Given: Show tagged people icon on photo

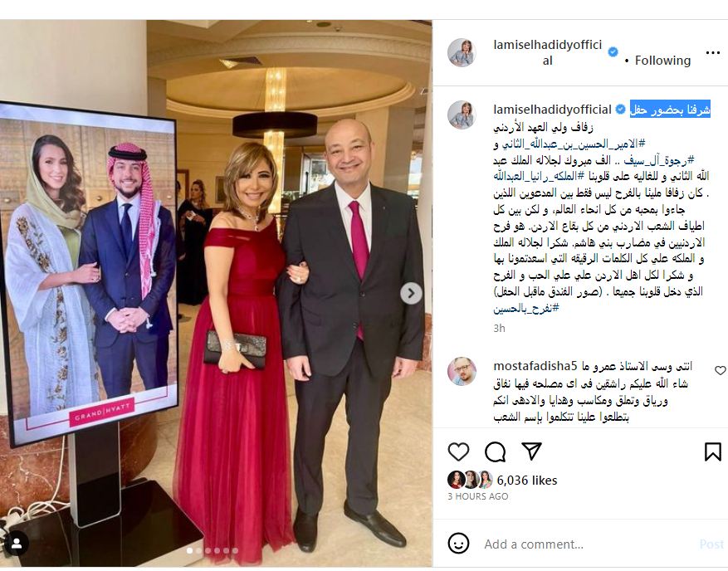Looking at the screenshot, I should [17, 544].
